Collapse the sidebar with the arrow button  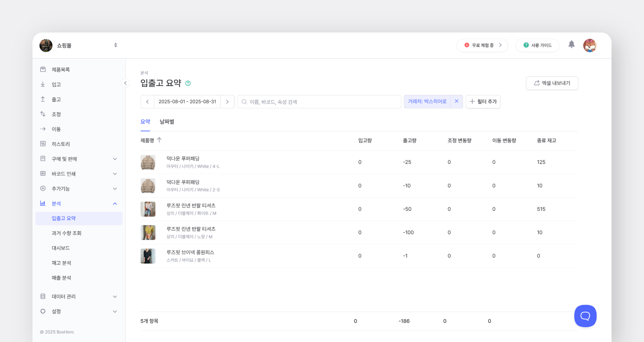pos(125,83)
